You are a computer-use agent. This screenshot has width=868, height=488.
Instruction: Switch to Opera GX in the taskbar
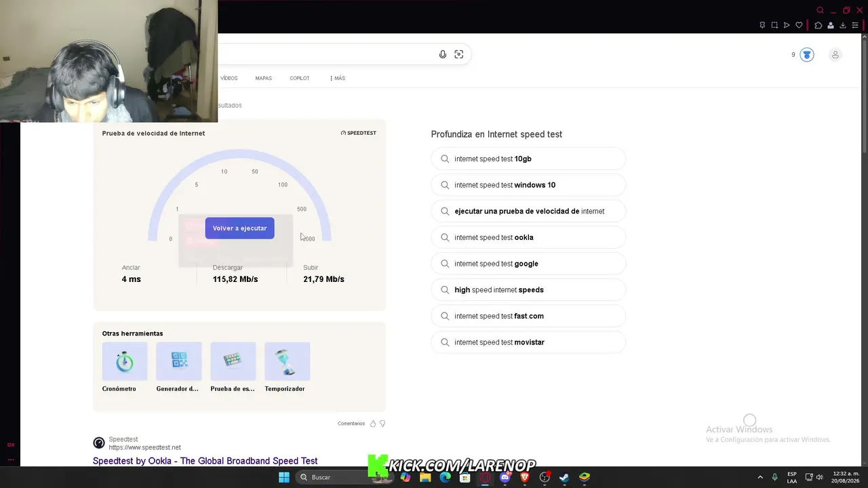485,477
